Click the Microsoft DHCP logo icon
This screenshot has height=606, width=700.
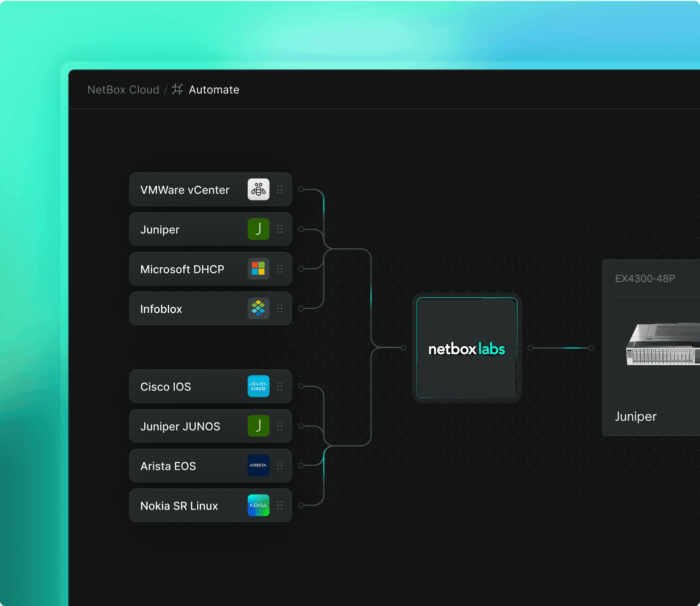(x=258, y=269)
